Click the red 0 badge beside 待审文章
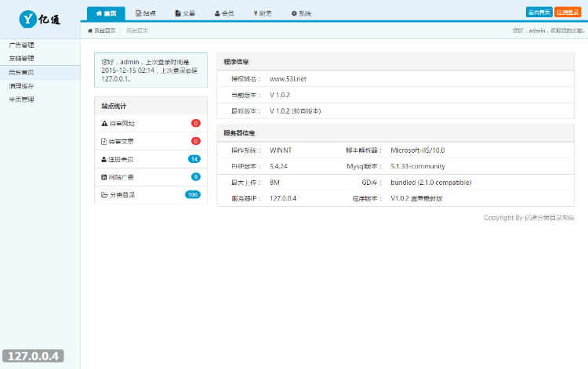 tap(196, 141)
